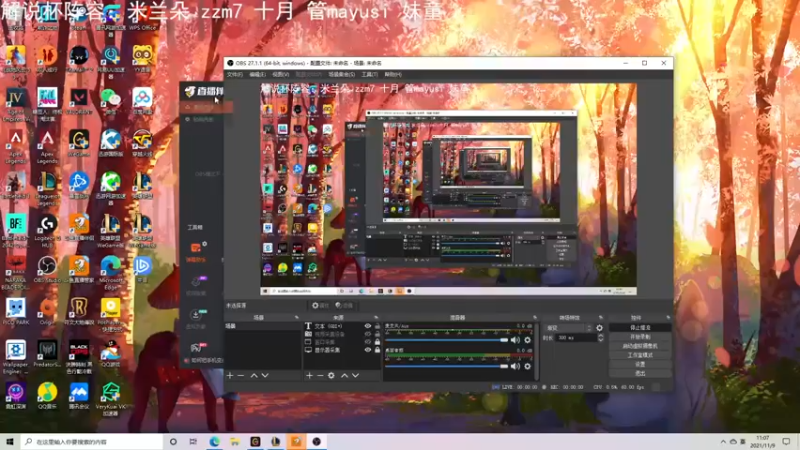This screenshot has width=800, height=450.
Task: Open the transition properties gear icon
Action: tap(599, 328)
